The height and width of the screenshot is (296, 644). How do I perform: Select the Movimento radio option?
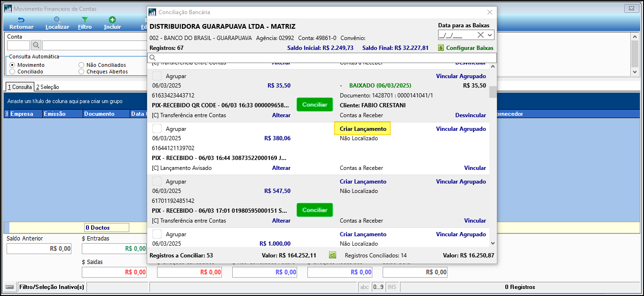point(13,65)
